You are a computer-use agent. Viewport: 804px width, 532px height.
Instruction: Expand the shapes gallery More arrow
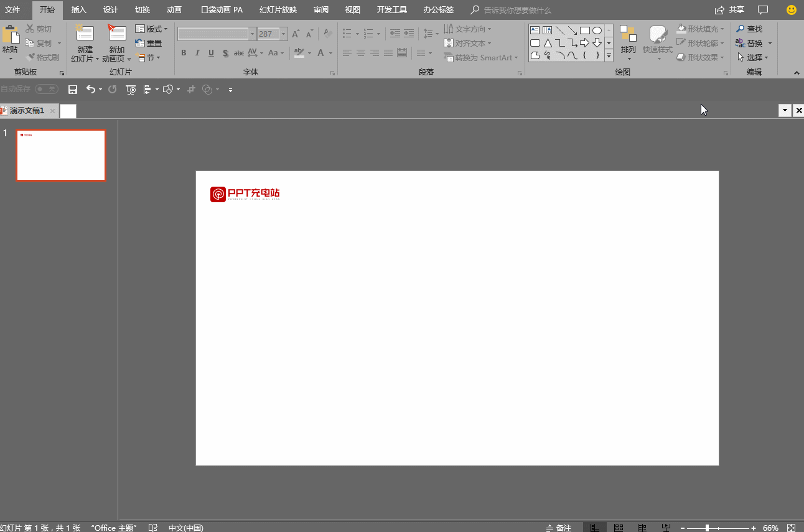pos(609,57)
